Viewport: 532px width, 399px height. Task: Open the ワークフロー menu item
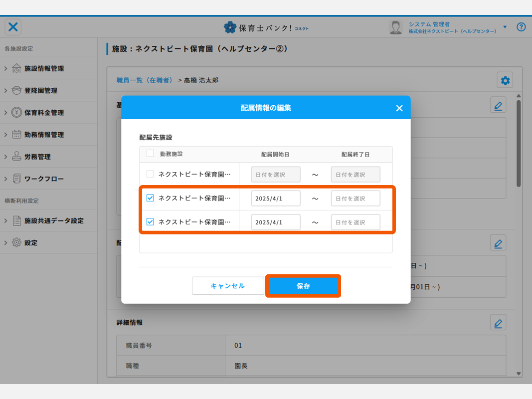pos(44,179)
